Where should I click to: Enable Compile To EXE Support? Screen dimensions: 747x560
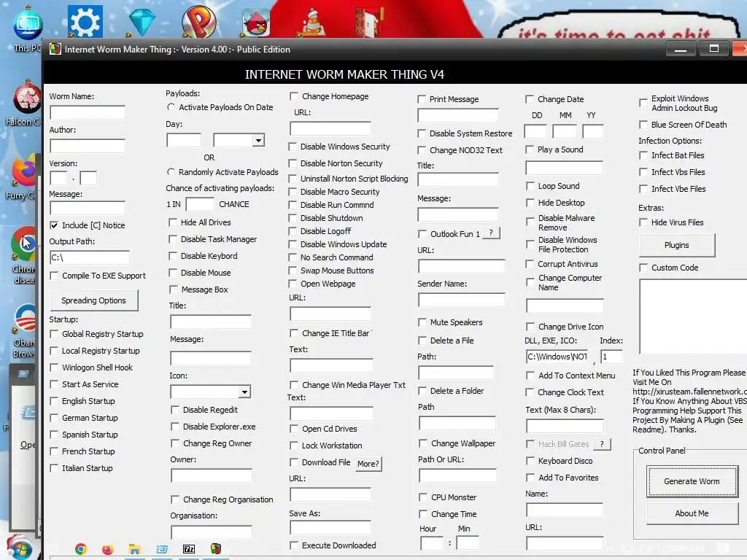click(x=54, y=276)
